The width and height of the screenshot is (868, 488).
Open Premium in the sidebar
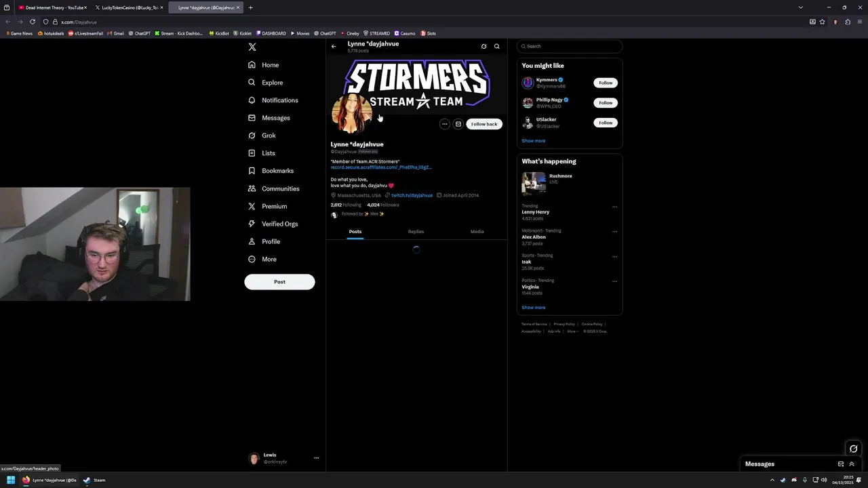point(267,206)
